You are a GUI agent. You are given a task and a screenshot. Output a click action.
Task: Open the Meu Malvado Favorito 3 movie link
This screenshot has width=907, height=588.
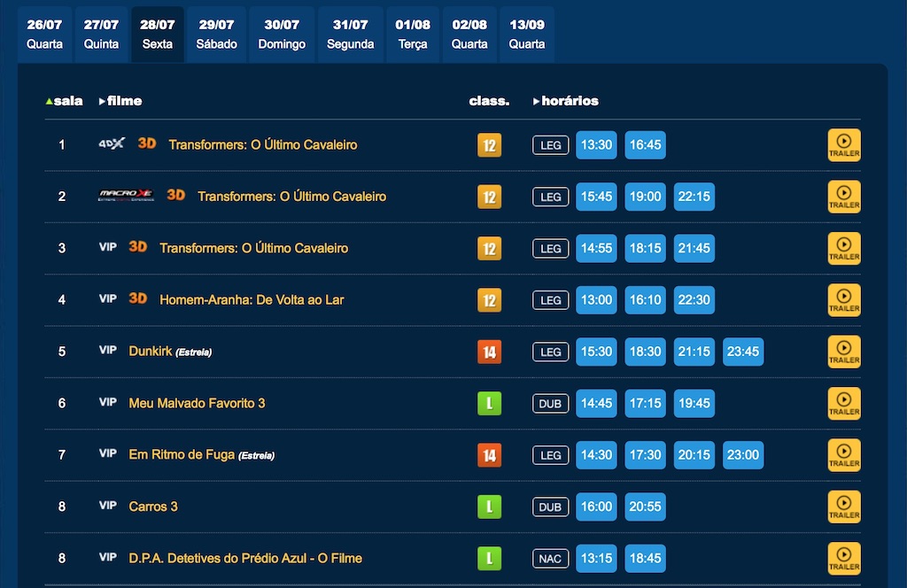point(197,403)
